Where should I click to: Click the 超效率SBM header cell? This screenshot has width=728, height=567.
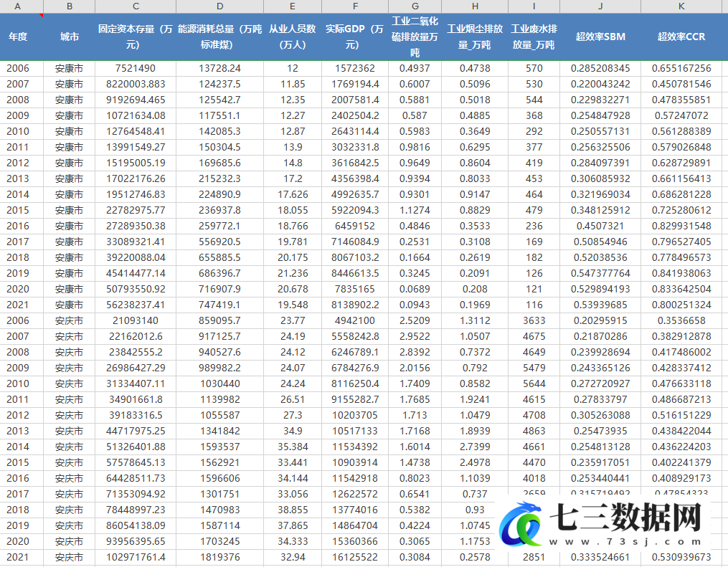[x=600, y=37]
